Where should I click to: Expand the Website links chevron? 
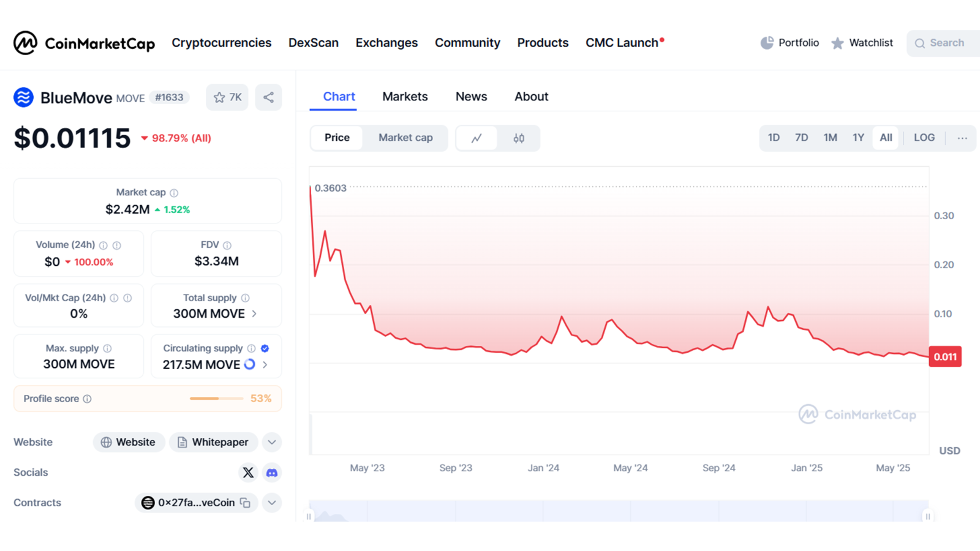coord(272,442)
